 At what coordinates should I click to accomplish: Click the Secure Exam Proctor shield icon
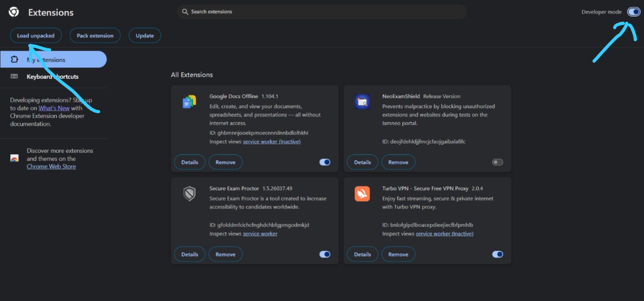tap(190, 194)
